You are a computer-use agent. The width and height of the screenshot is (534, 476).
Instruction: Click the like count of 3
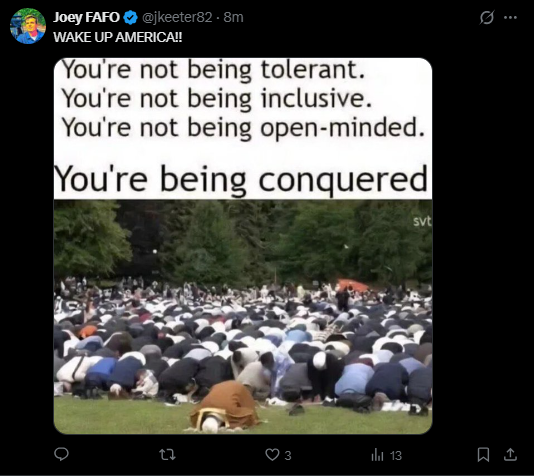tap(288, 455)
